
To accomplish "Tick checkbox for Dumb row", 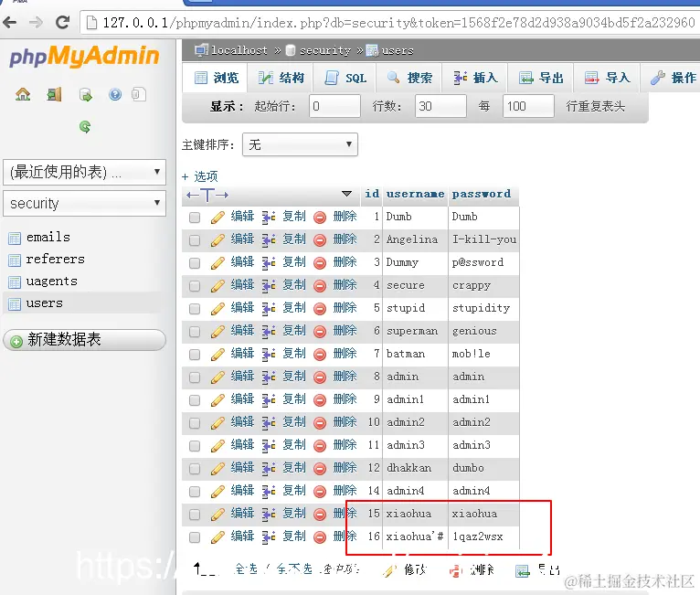I will coord(195,218).
